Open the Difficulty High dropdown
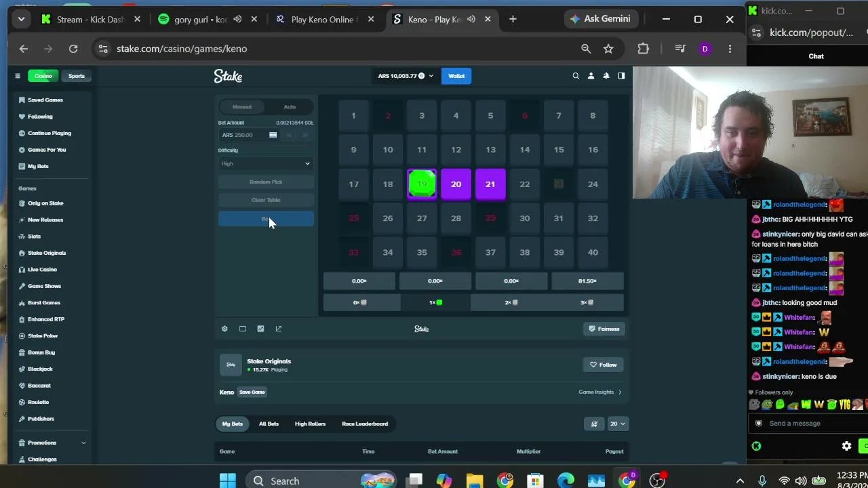Screen dimensions: 868x488 (x=266, y=163)
